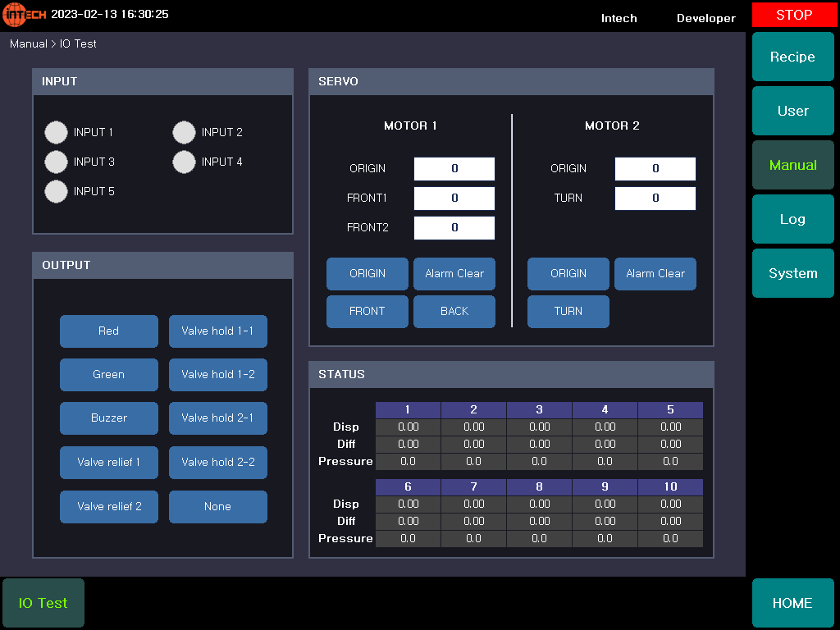
Task: Edit Motor 1 FRONT1 position field
Action: point(454,199)
